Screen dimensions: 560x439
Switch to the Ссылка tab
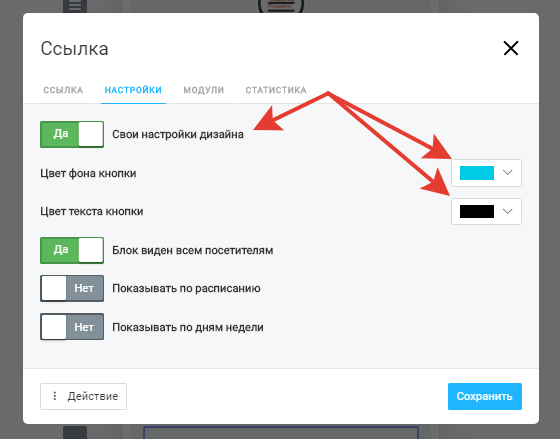point(63,90)
